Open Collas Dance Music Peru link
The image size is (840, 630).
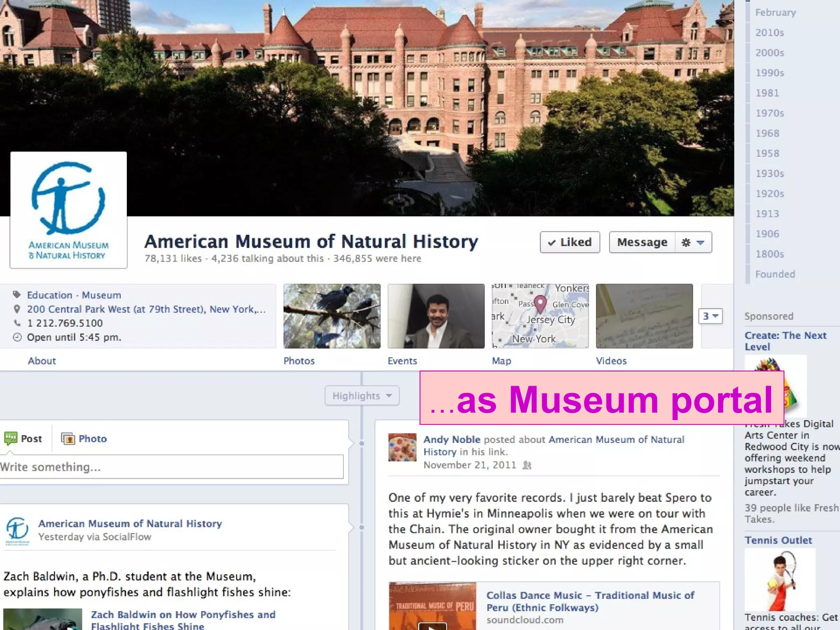590,601
